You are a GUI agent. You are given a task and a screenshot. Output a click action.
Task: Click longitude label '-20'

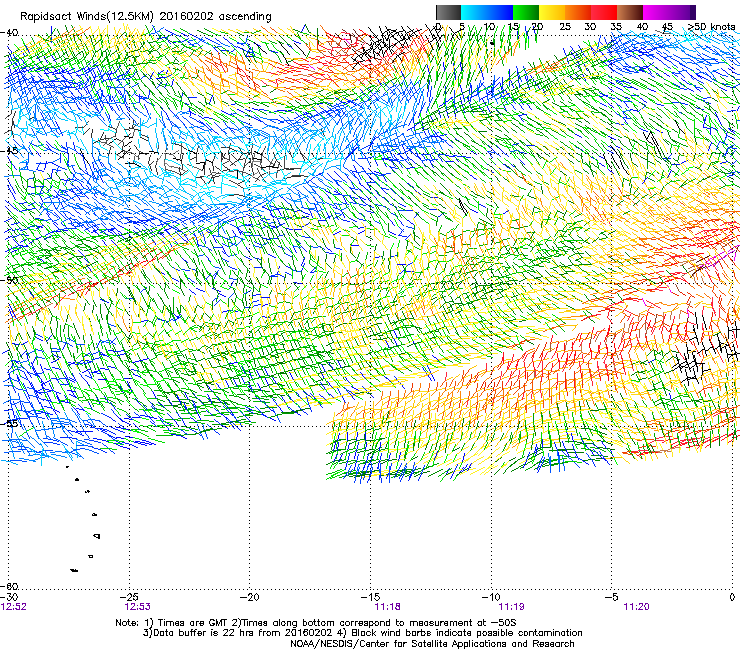pyautogui.click(x=250, y=597)
